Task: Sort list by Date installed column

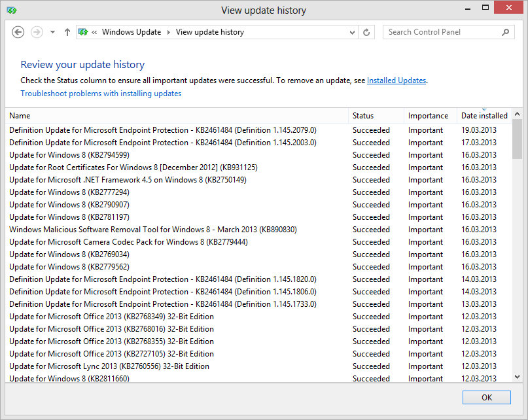Action: [484, 116]
